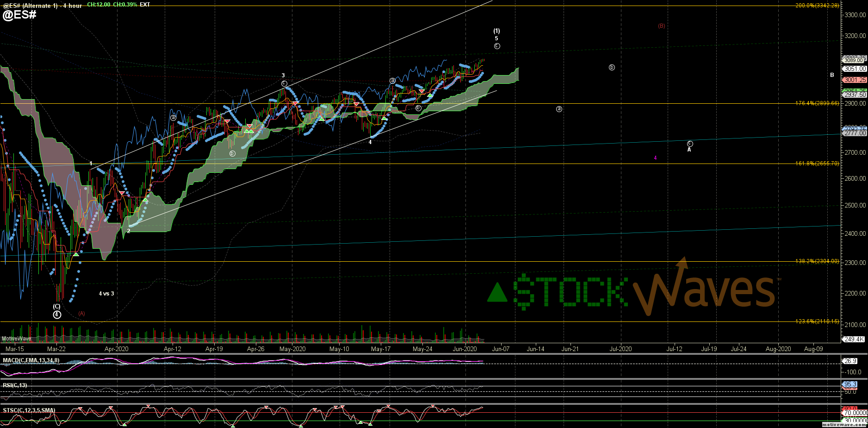Click the circled 4 wave marker
Viewport: 868px width, 428px height.
click(x=56, y=315)
